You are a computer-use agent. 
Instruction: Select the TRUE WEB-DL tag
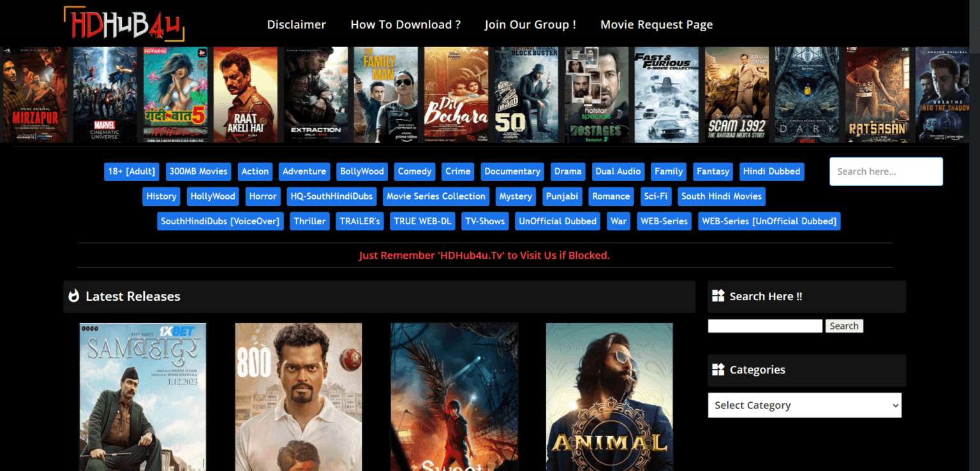[422, 221]
